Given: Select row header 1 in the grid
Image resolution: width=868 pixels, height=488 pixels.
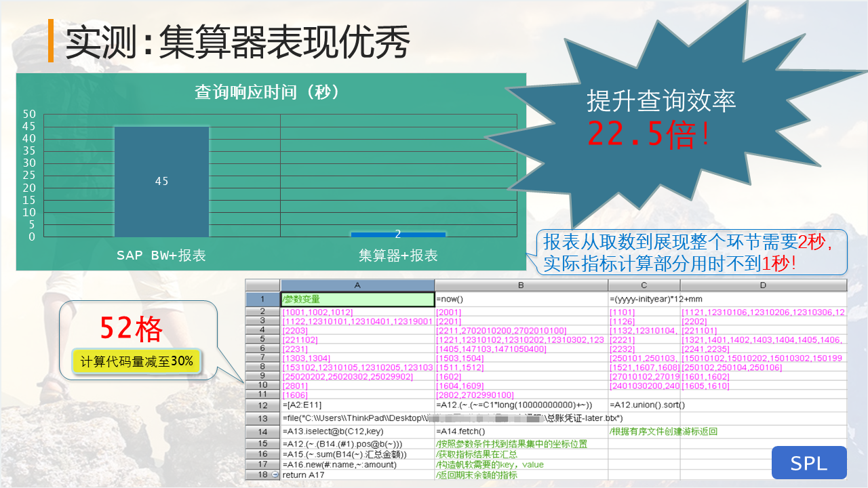Looking at the screenshot, I should (x=262, y=299).
